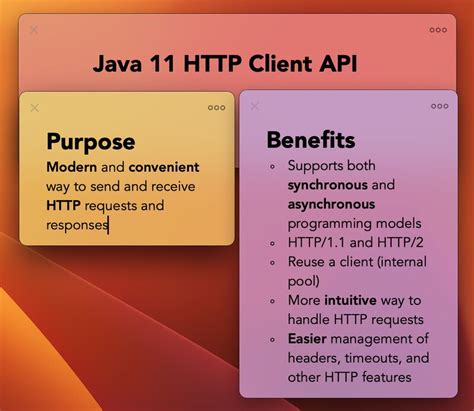Viewport: 474px width, 411px height.
Task: Close the Purpose note
Action: (35, 108)
